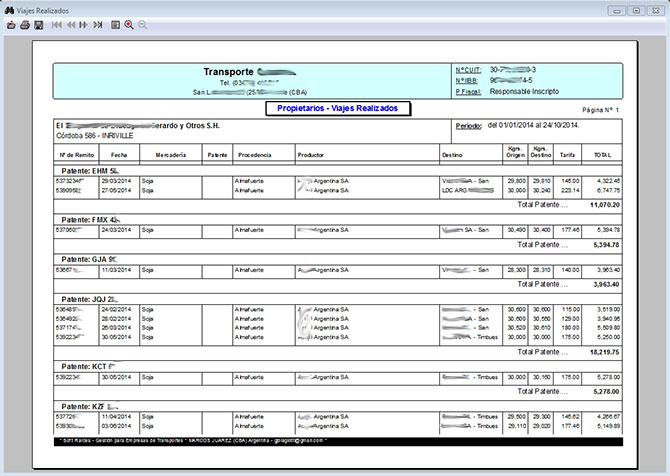Print the Viajes Realizados report
Screen dimensions: 670x476
24,23
